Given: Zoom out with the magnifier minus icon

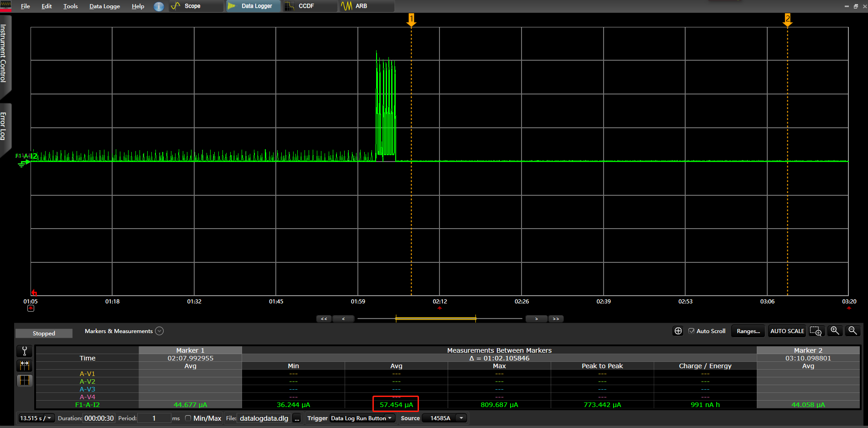Looking at the screenshot, I should [852, 331].
